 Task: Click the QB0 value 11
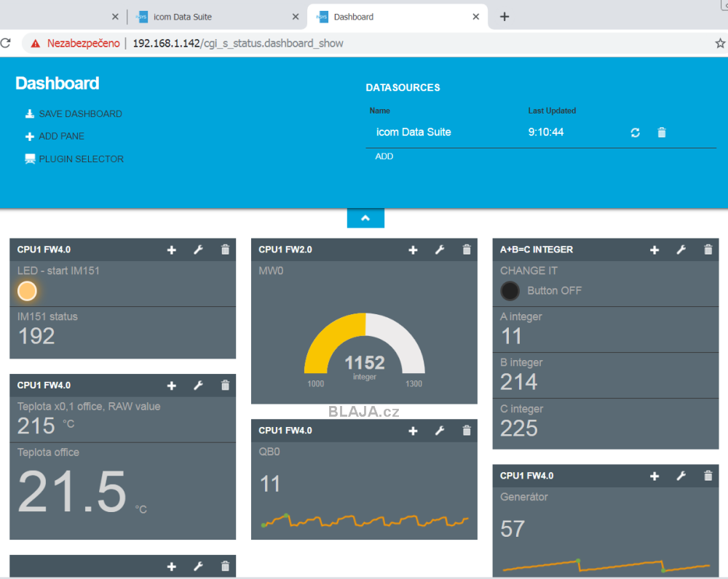pos(270,484)
